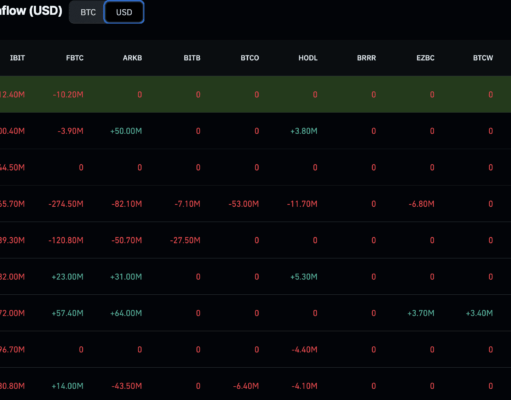Click the BRRR column header
The image size is (511, 400).
366,58
